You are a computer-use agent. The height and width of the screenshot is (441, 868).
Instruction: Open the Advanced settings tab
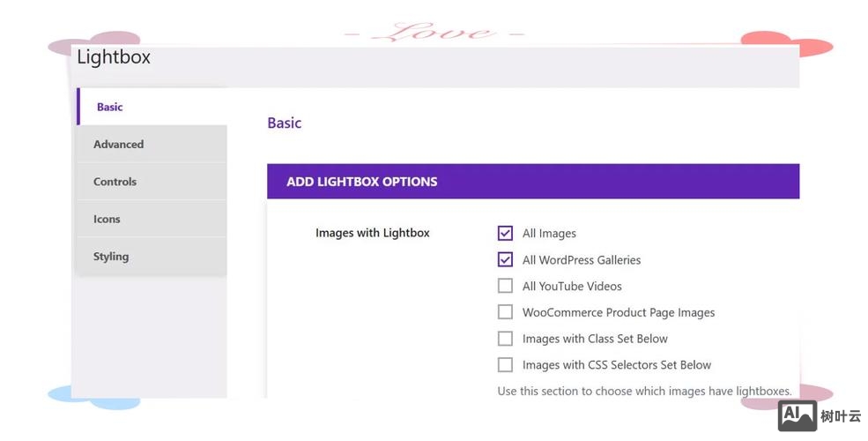[118, 145]
